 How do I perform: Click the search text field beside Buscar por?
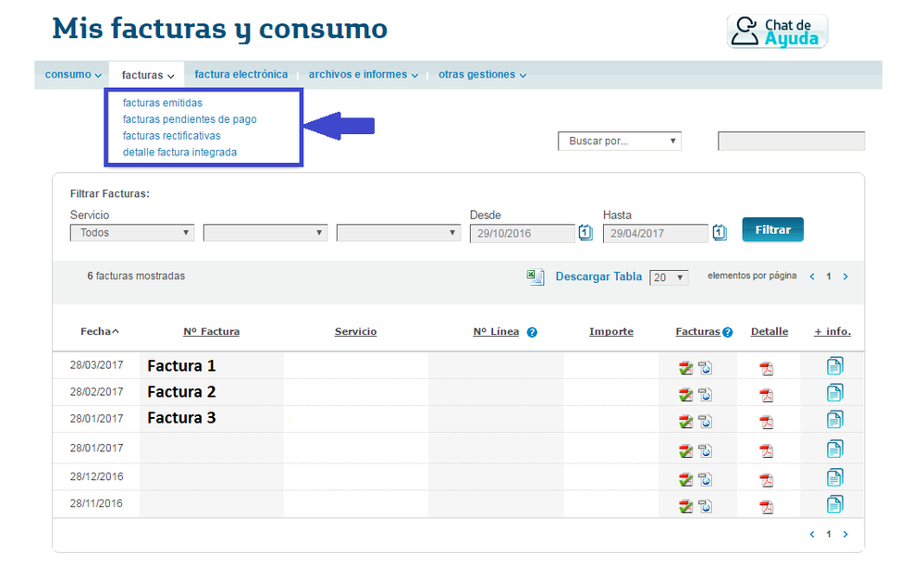(791, 141)
